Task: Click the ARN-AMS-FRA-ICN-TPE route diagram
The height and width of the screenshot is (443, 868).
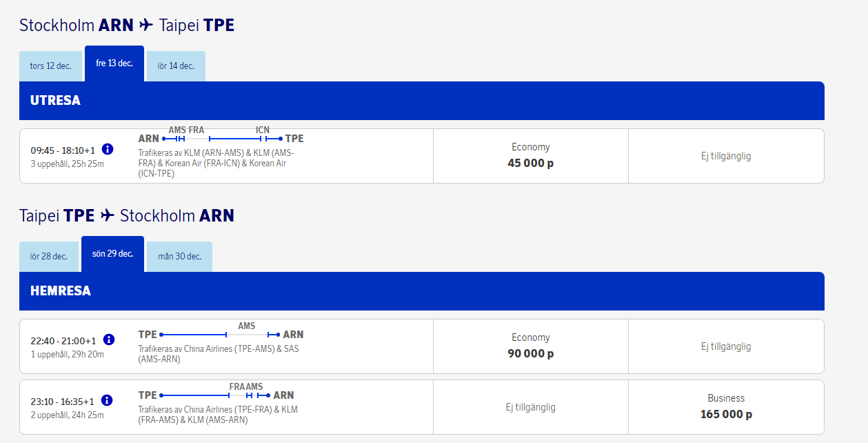Action: pyautogui.click(x=221, y=139)
